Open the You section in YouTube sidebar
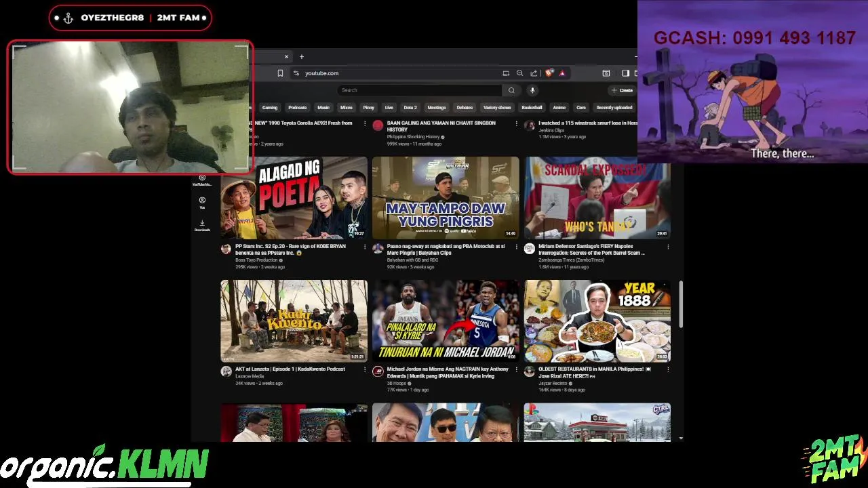The height and width of the screenshot is (488, 868). coord(202,203)
